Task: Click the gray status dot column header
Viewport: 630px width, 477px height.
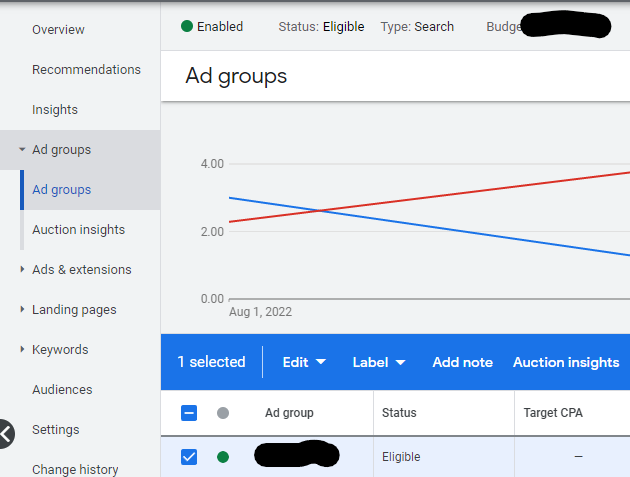Action: tap(223, 413)
